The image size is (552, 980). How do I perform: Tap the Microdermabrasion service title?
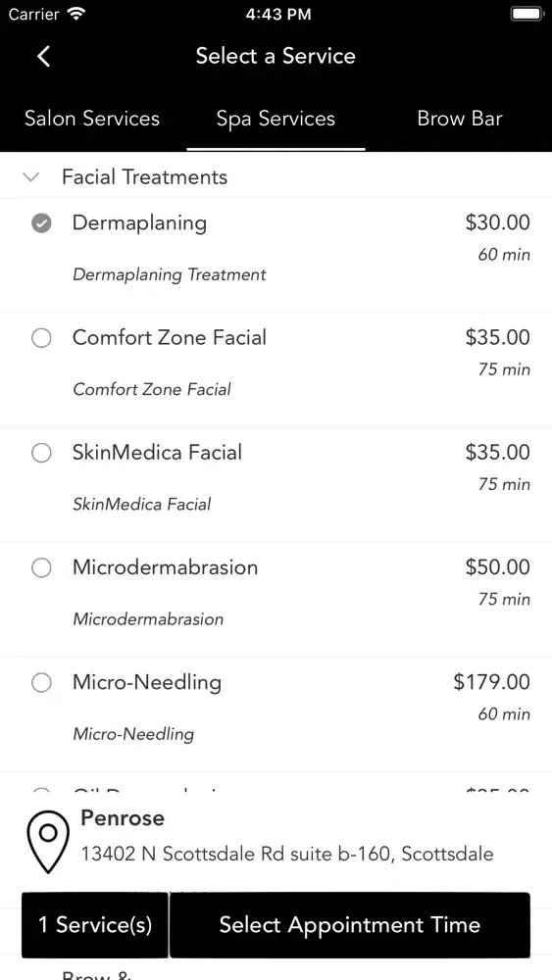coord(165,567)
